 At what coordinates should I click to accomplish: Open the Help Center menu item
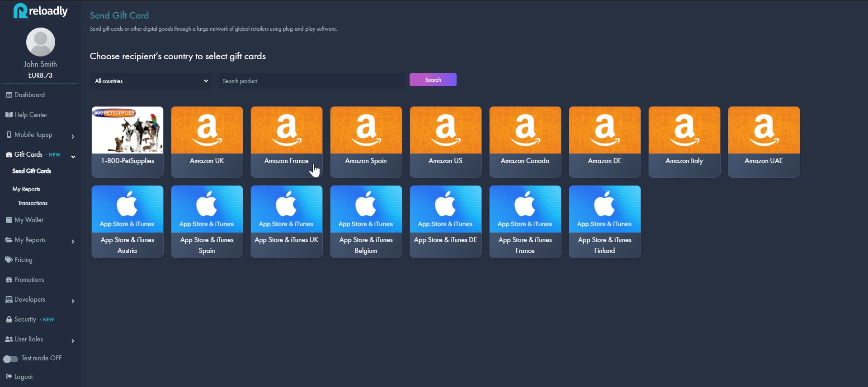pos(31,115)
